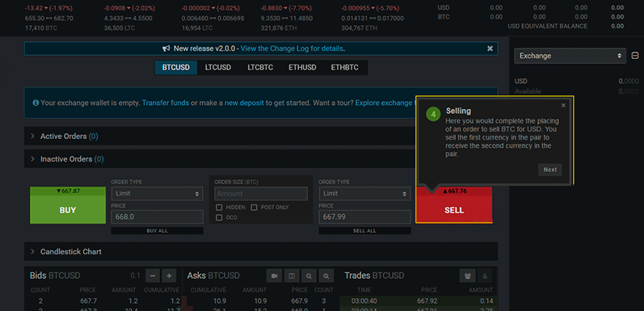This screenshot has height=311, width=644.
Task: Click the green BUY button
Action: coord(68,205)
